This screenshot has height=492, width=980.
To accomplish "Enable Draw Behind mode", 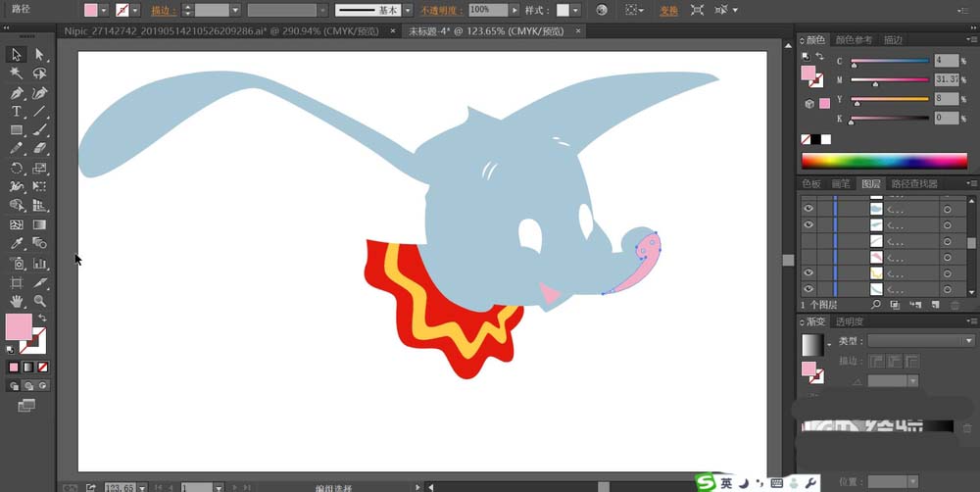I will tap(28, 386).
